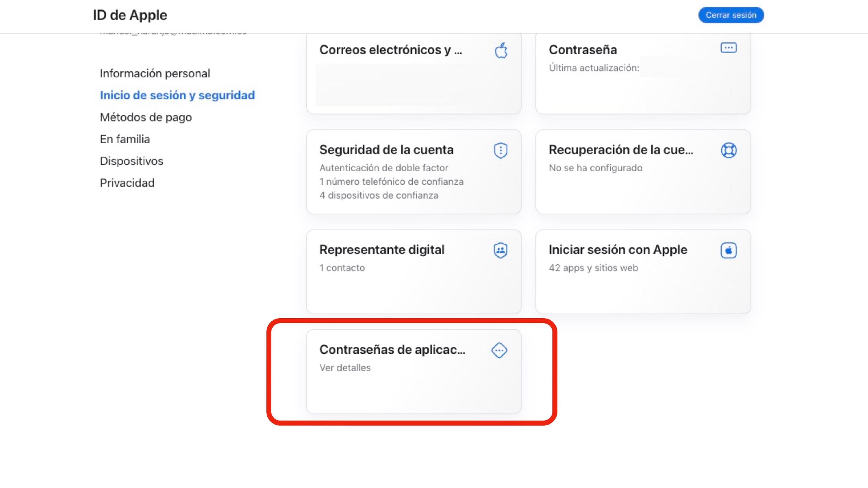Click En familia navigation link
868x488 pixels.
click(x=124, y=139)
